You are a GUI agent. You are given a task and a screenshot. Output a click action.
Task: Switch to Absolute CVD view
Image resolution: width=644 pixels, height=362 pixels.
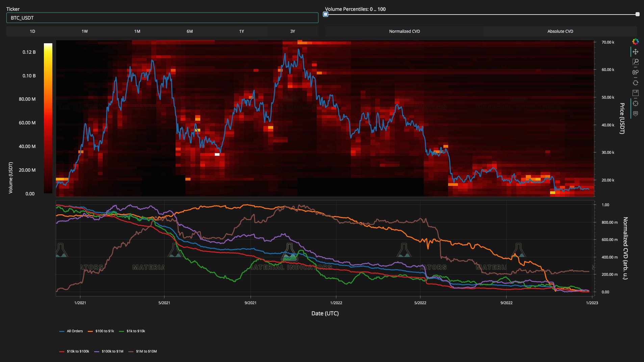pyautogui.click(x=560, y=31)
